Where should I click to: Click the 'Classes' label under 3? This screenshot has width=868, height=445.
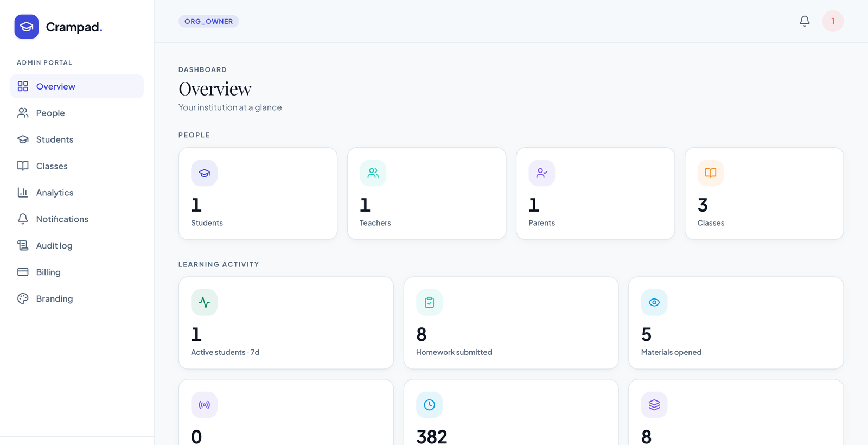click(711, 223)
